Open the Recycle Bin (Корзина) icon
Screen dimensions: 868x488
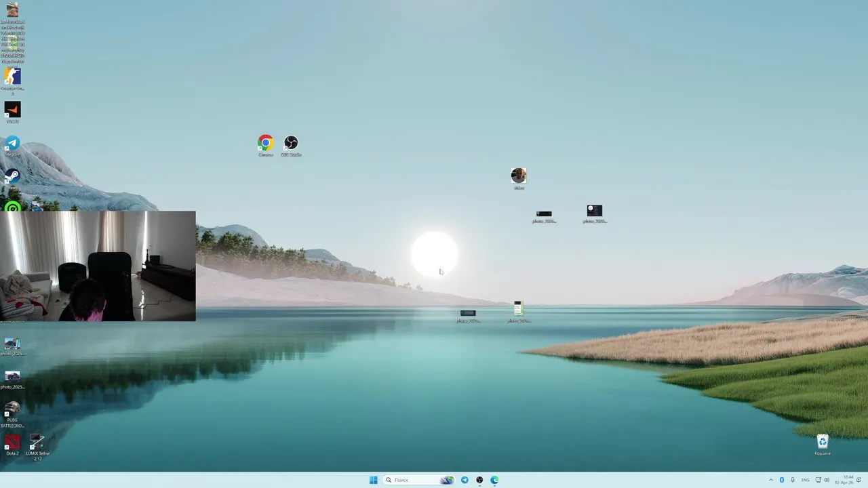click(822, 445)
